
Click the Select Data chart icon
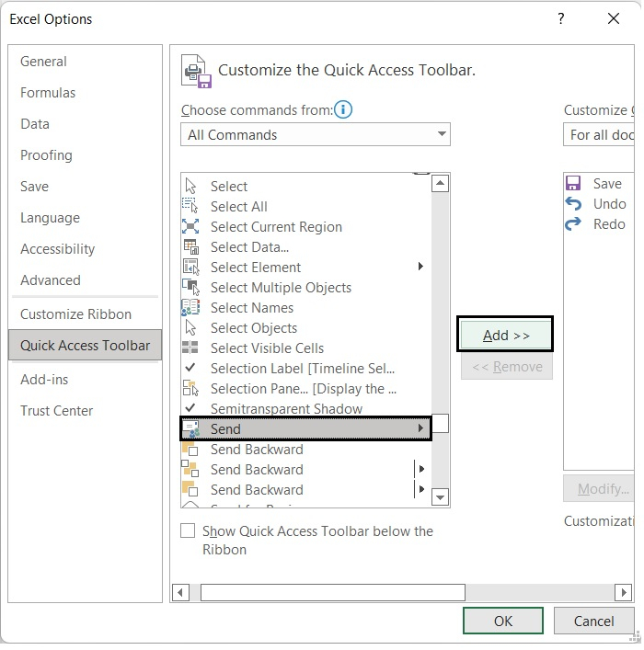190,247
